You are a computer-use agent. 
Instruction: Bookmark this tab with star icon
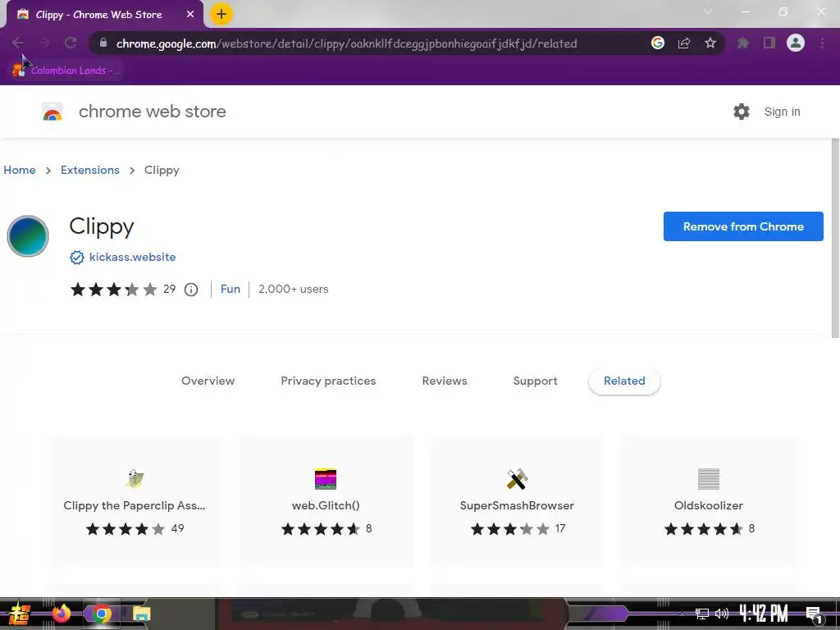click(x=710, y=43)
